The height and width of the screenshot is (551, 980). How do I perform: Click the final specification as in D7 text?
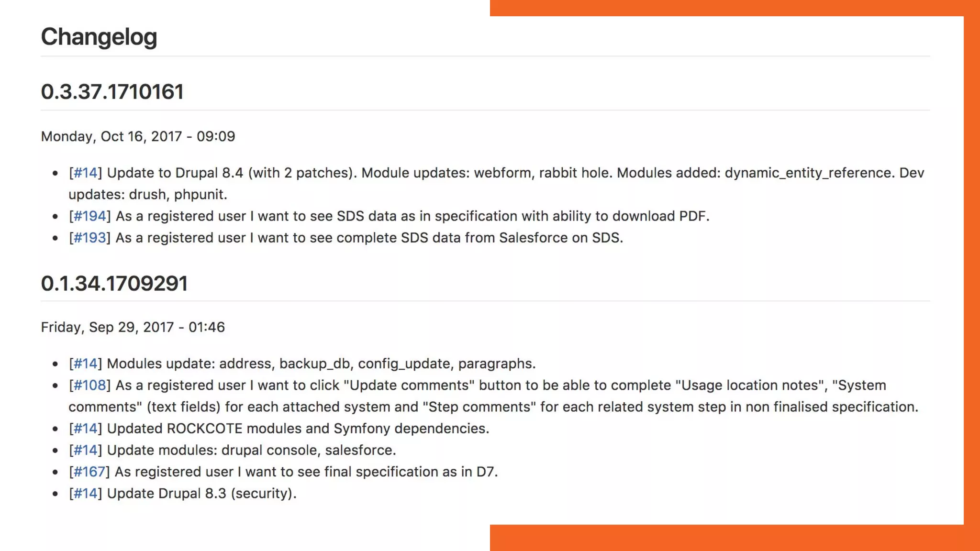(x=306, y=472)
